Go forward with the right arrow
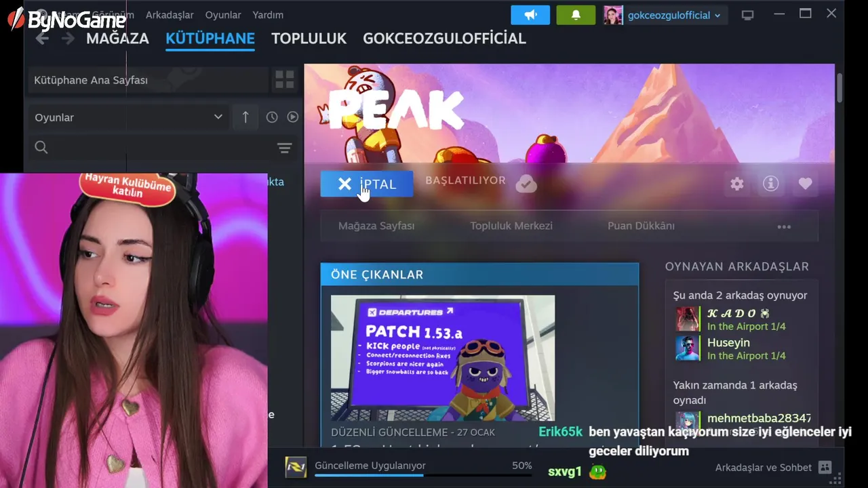868x488 pixels. point(68,39)
